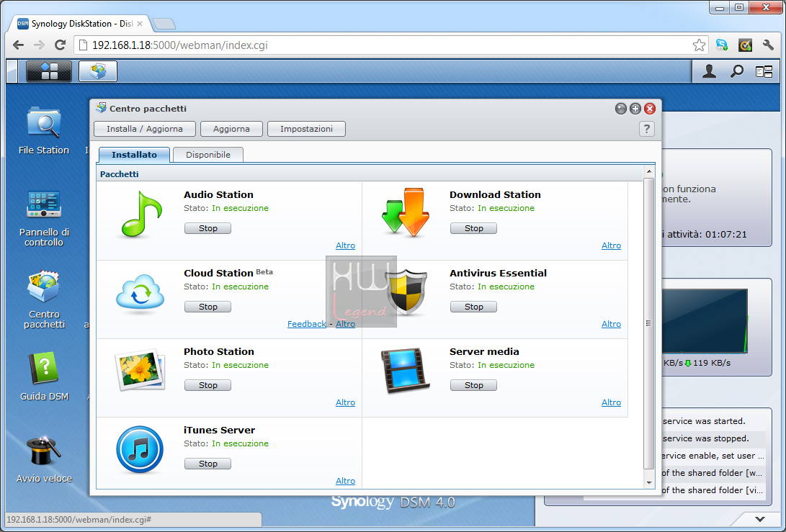The width and height of the screenshot is (786, 532).
Task: Stop the Photo Station package
Action: pyautogui.click(x=208, y=385)
